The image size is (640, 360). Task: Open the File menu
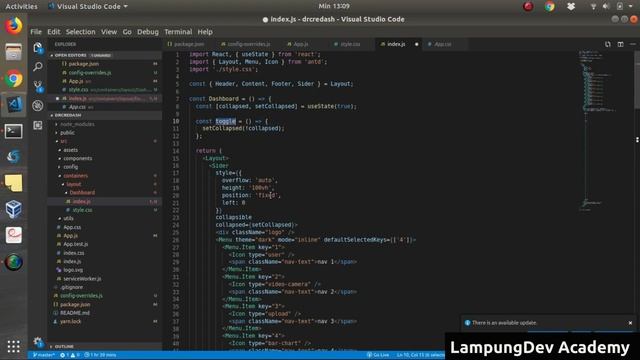[x=36, y=32]
